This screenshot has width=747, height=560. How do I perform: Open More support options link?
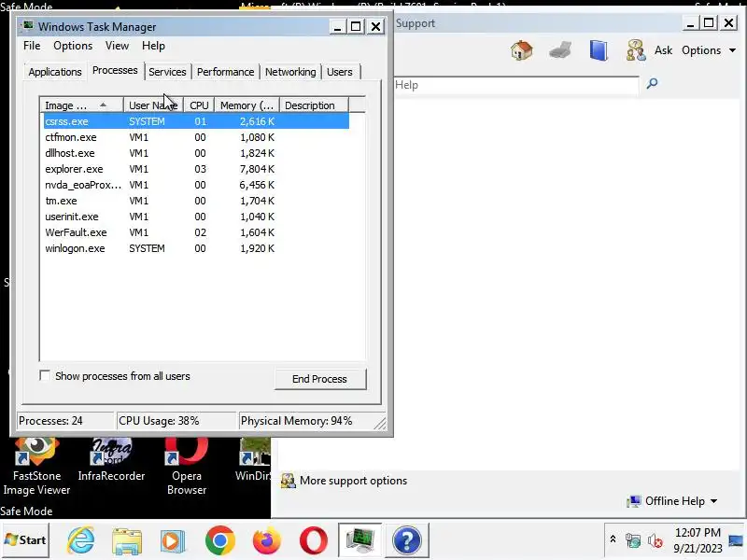(353, 481)
